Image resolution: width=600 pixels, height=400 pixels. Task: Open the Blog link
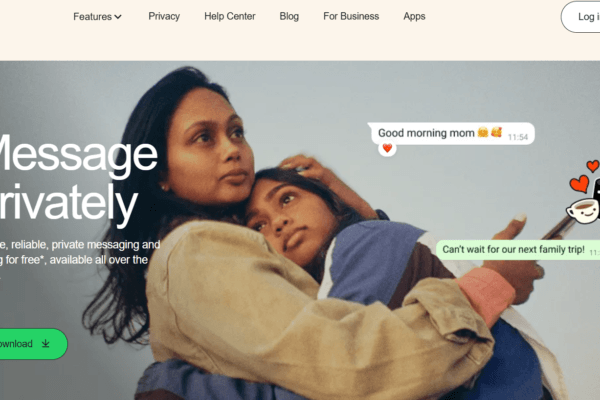[289, 16]
